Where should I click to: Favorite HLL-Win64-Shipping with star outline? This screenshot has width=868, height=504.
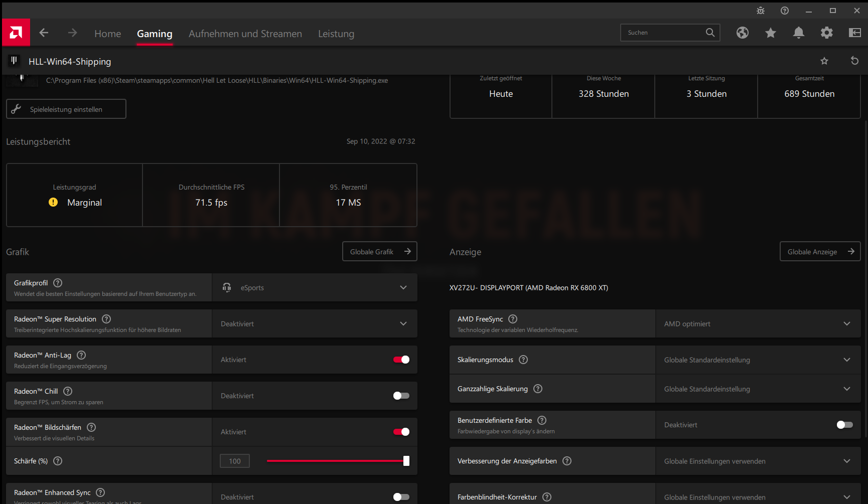pyautogui.click(x=824, y=61)
